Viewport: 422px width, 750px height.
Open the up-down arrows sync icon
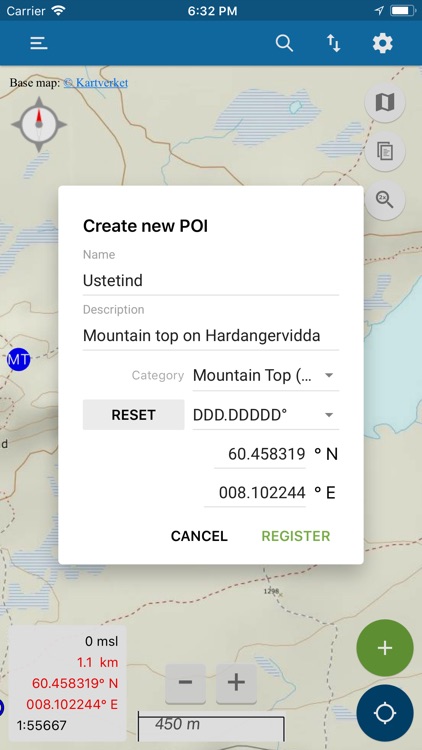333,44
